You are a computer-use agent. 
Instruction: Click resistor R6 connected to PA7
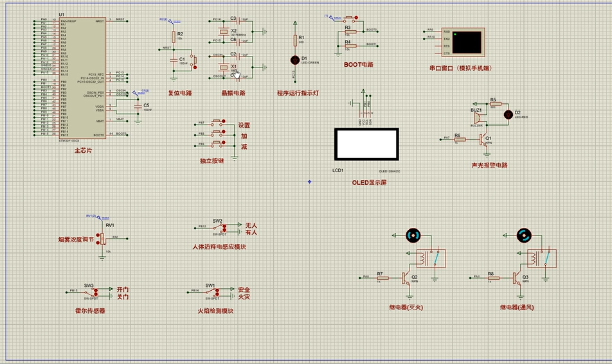pos(460,139)
